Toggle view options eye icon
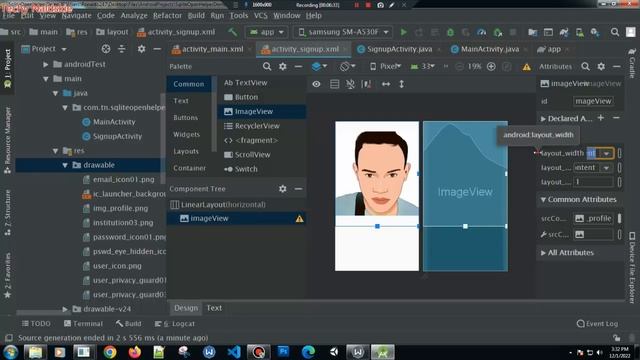This screenshot has width=640, height=360. (x=316, y=84)
